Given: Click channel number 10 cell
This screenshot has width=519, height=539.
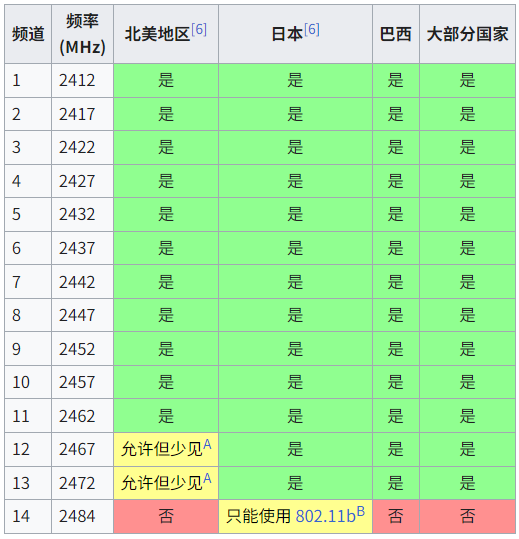Looking at the screenshot, I should (x=28, y=382).
